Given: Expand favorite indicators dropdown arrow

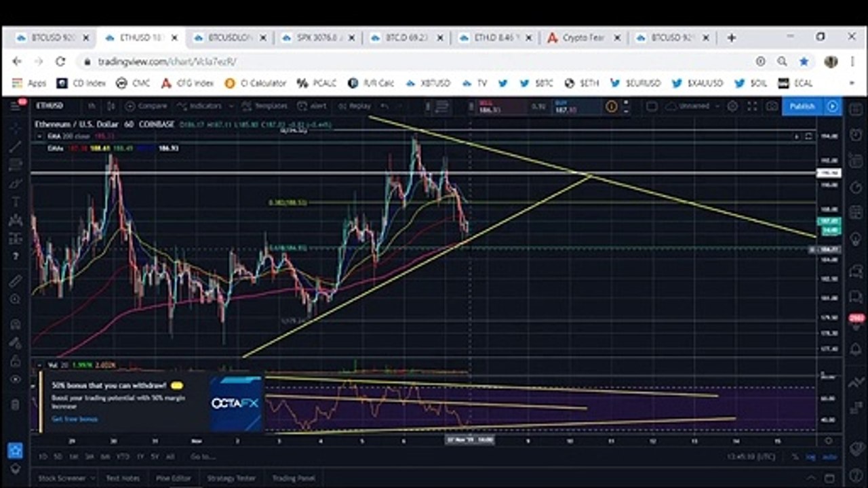Looking at the screenshot, I should click(231, 106).
